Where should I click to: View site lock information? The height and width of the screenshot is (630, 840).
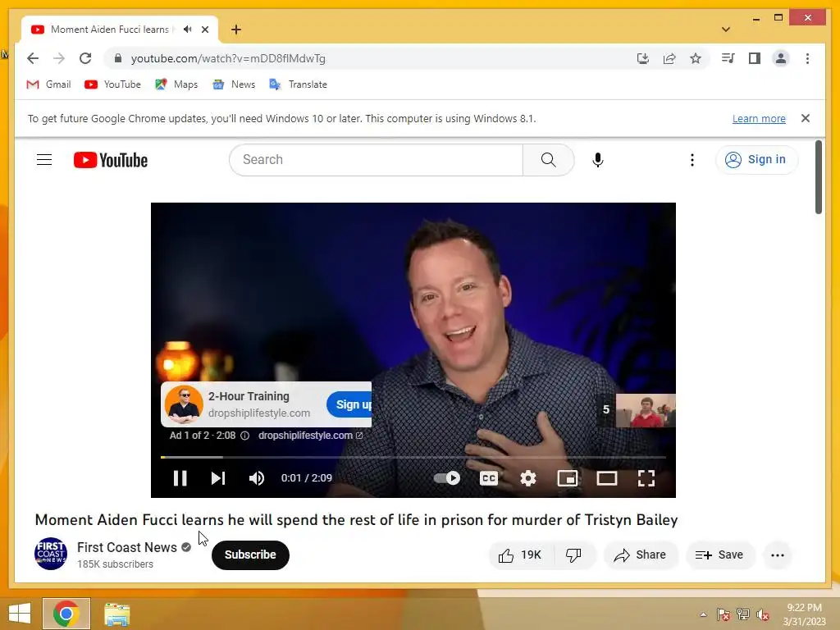[118, 58]
